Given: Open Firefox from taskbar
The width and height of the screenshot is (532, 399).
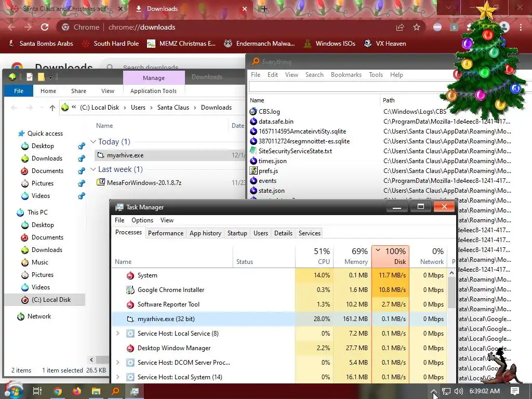Looking at the screenshot, I should (x=77, y=391).
